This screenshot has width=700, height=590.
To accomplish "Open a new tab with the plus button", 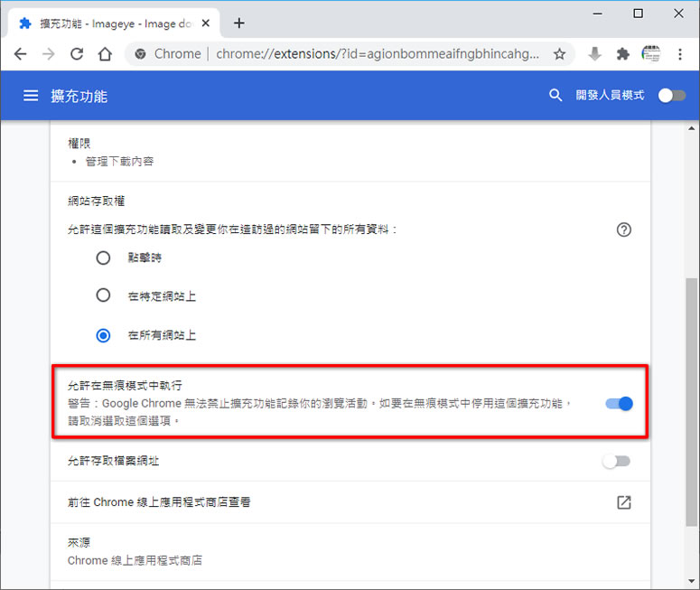I will pyautogui.click(x=239, y=23).
